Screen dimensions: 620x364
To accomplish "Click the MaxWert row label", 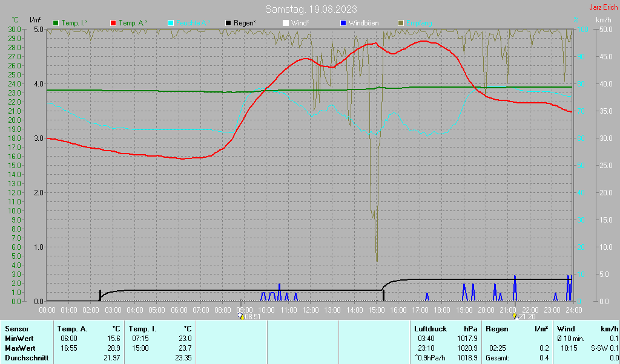I will click(19, 348).
